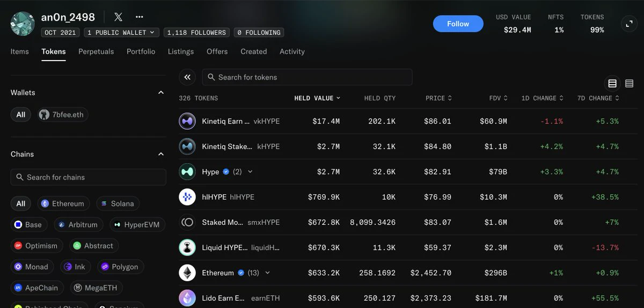Expand the Ethereum (13) token group
Image resolution: width=644 pixels, height=308 pixels.
pos(267,273)
